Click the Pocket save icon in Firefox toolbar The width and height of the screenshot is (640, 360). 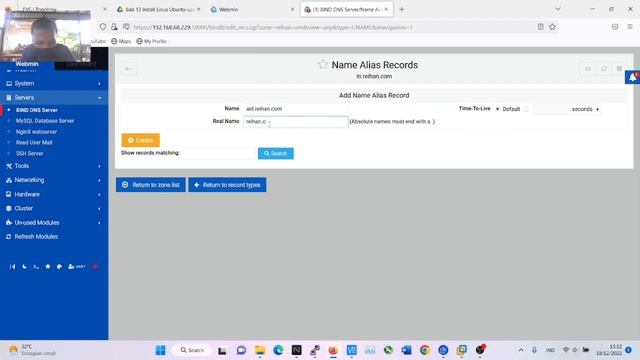(615, 27)
